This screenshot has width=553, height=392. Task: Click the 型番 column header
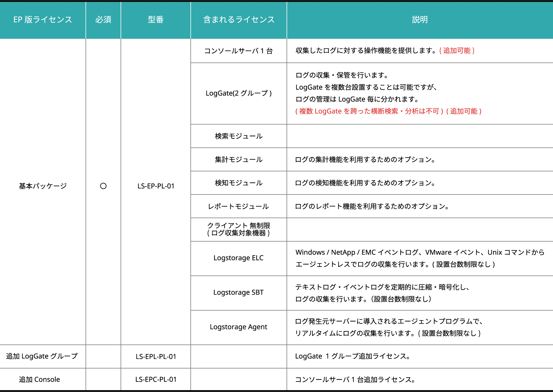(x=156, y=20)
